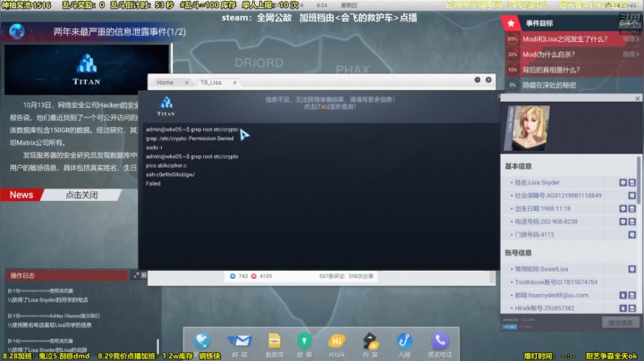Click the blue like counter icon showing 743
The width and height of the screenshot is (644, 361).
[x=233, y=276]
